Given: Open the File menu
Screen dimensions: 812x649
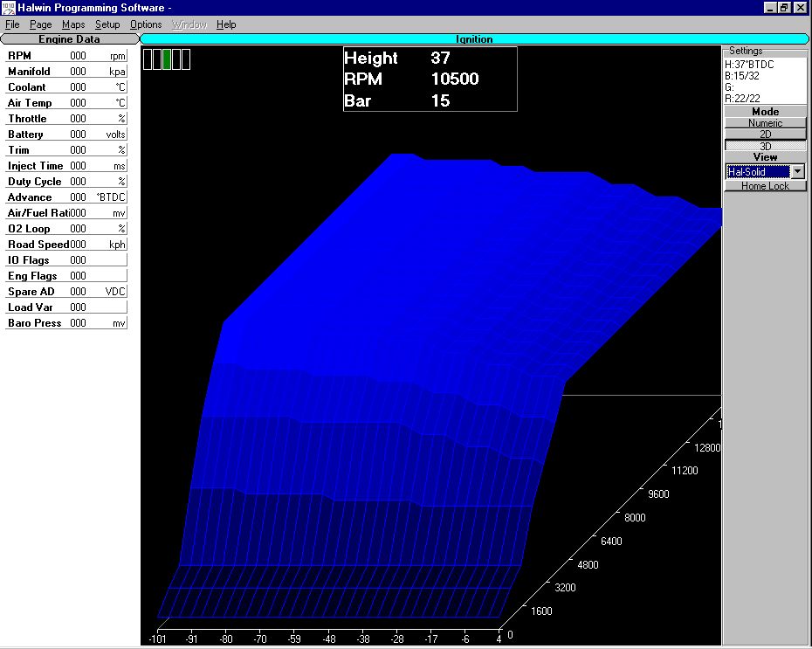Looking at the screenshot, I should (x=12, y=24).
